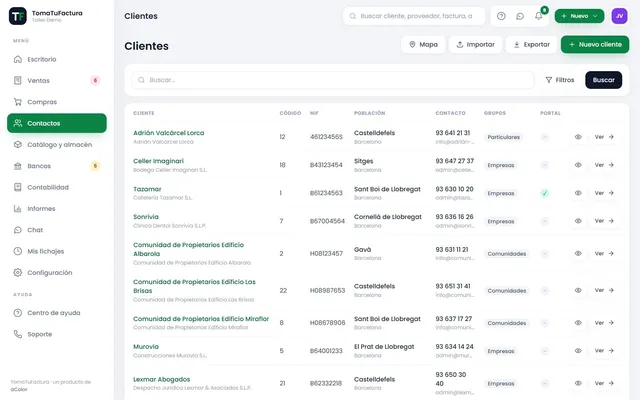Click the eye icon for Celler Imaginari
This screenshot has height=400, width=640.
click(x=578, y=165)
